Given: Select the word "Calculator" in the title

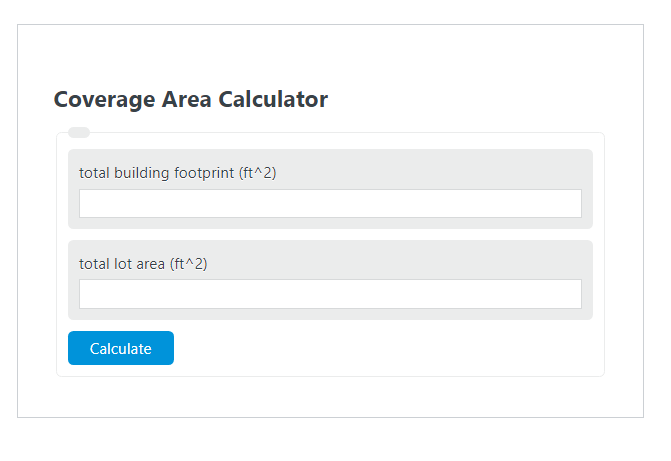Looking at the screenshot, I should tap(273, 99).
